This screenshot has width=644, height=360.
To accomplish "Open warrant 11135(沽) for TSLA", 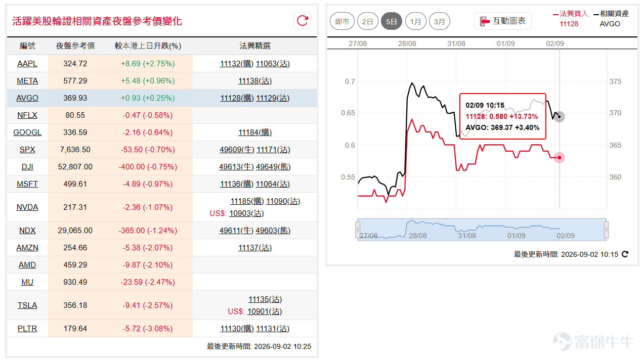I will (265, 299).
